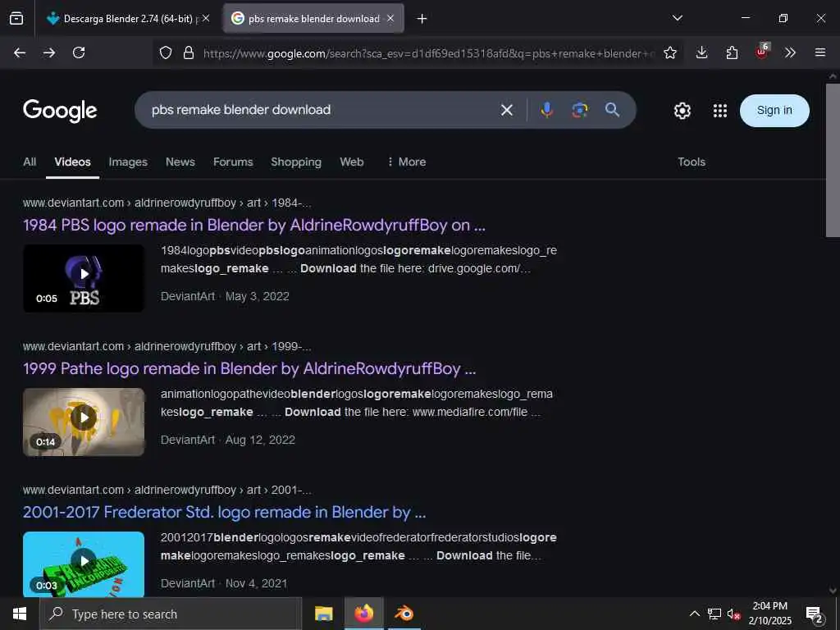Open Firefox application hamburger menu
This screenshot has width=840, height=630.
pos(820,52)
